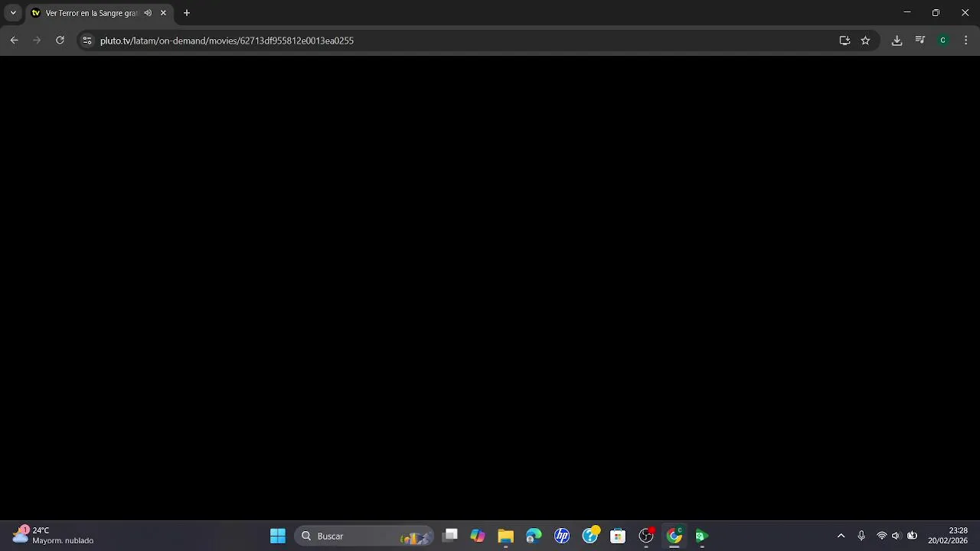Open the green play-arrow app in taskbar
980x551 pixels.
tap(701, 536)
